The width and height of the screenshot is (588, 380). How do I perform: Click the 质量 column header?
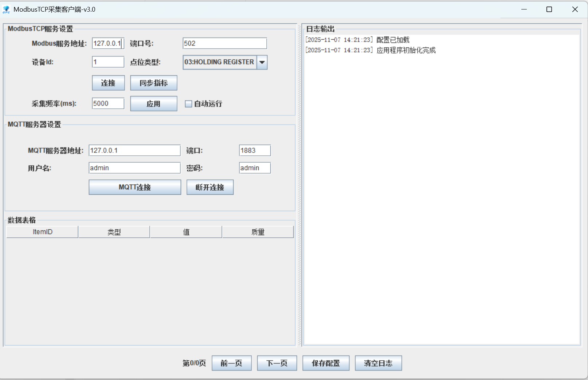pos(258,231)
